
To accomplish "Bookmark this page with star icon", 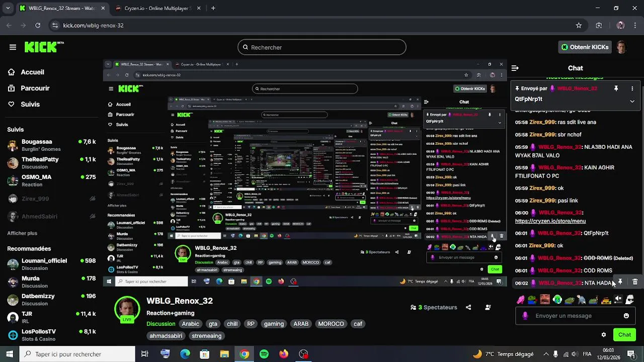I will tap(579, 25).
